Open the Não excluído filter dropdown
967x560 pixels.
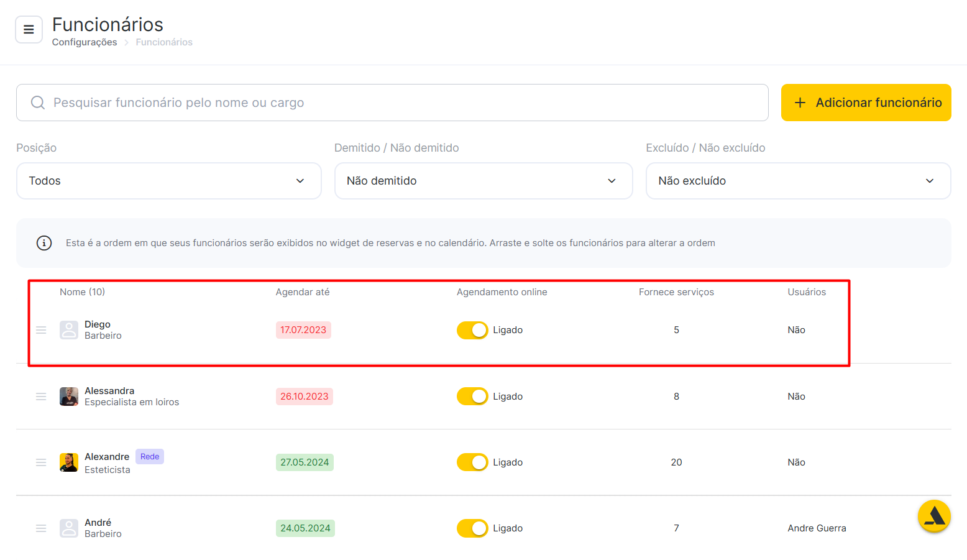tap(798, 181)
